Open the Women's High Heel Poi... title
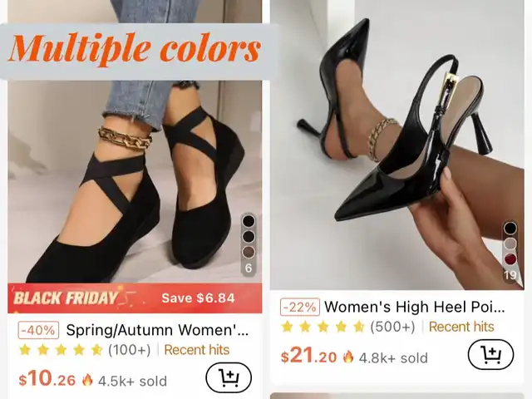 (x=414, y=307)
